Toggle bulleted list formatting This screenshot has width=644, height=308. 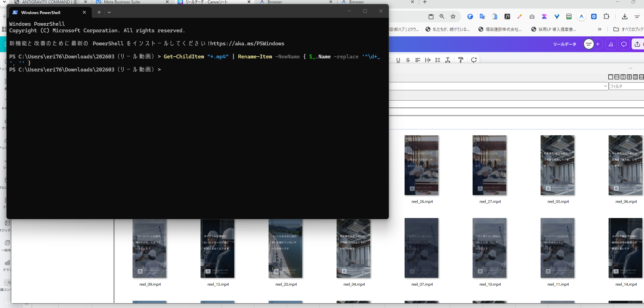click(438, 60)
